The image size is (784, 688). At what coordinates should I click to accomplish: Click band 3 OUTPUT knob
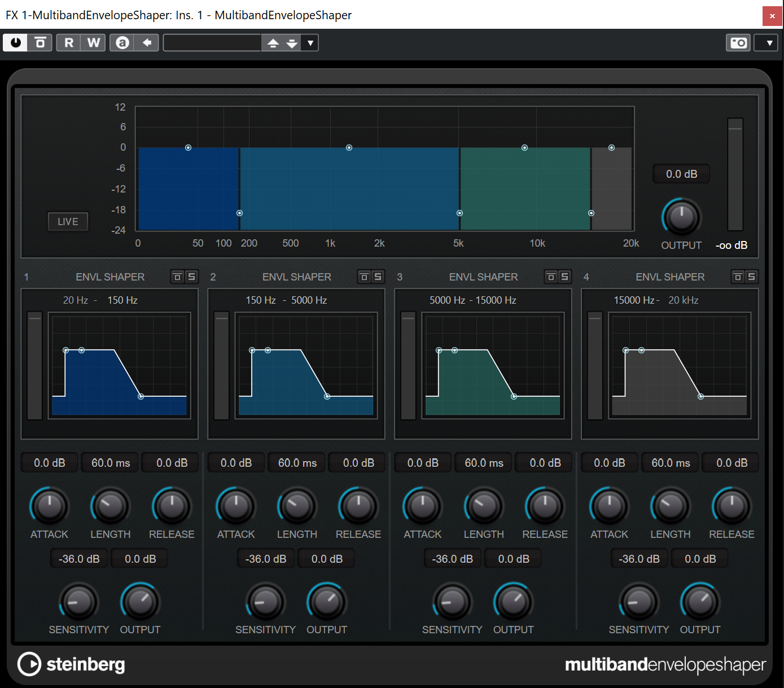[514, 602]
